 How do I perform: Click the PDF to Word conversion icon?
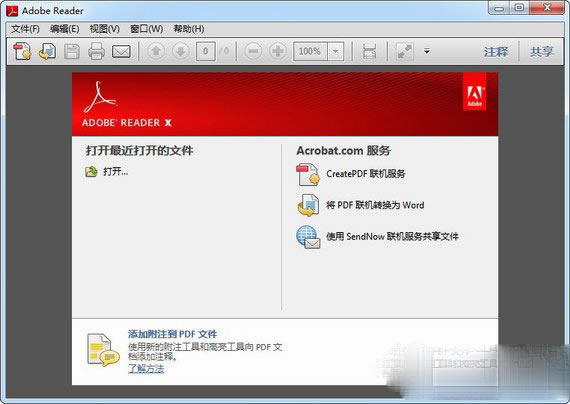tap(308, 205)
